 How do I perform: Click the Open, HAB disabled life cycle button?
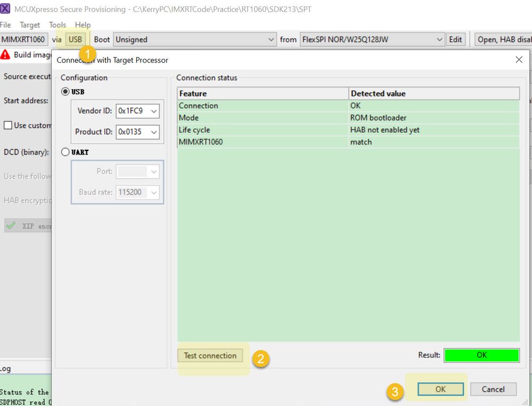503,39
